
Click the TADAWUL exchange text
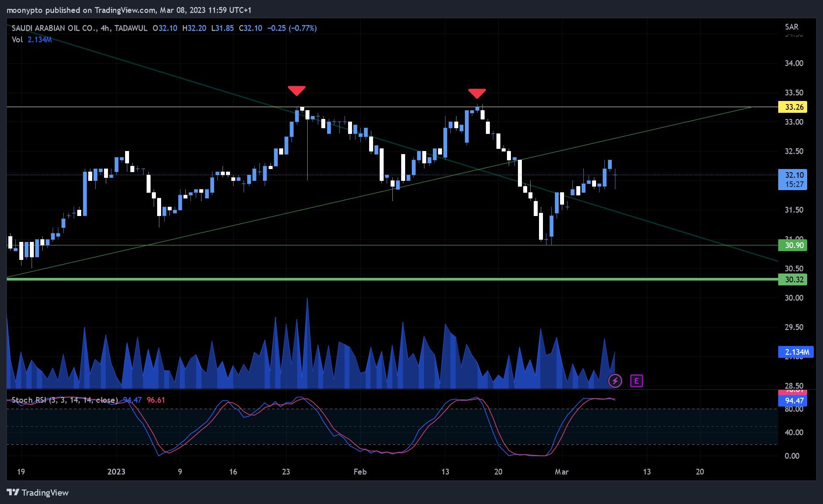[131, 28]
